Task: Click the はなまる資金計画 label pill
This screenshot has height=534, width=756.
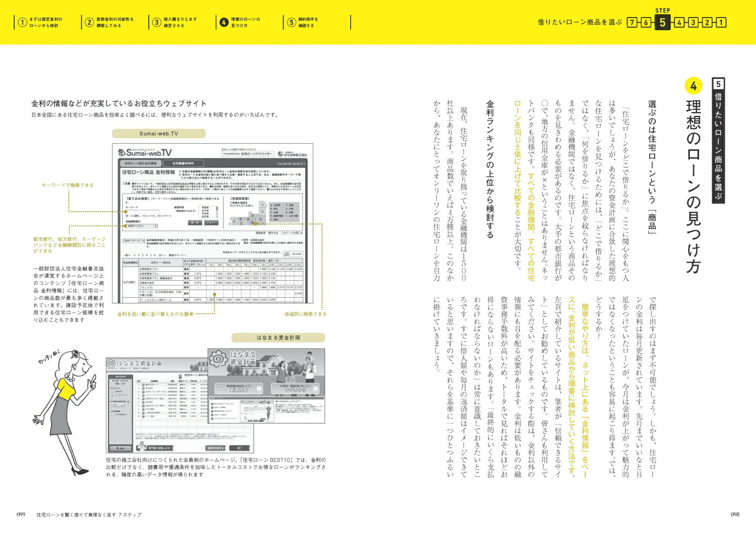Action: [x=278, y=338]
